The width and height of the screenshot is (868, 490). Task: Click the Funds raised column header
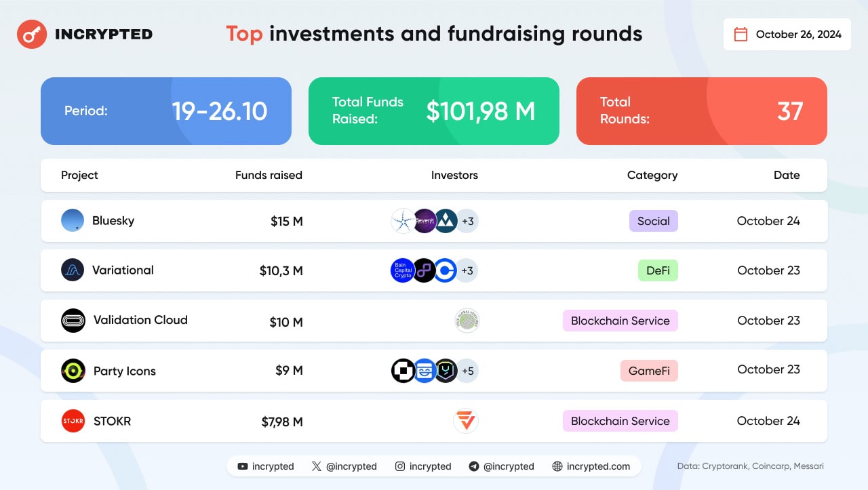click(x=269, y=175)
